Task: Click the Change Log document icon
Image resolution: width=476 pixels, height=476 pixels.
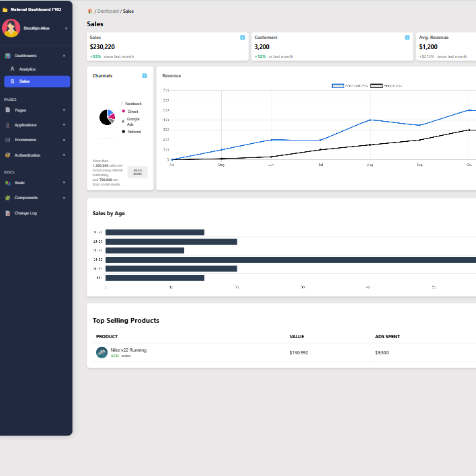Action: click(7, 213)
